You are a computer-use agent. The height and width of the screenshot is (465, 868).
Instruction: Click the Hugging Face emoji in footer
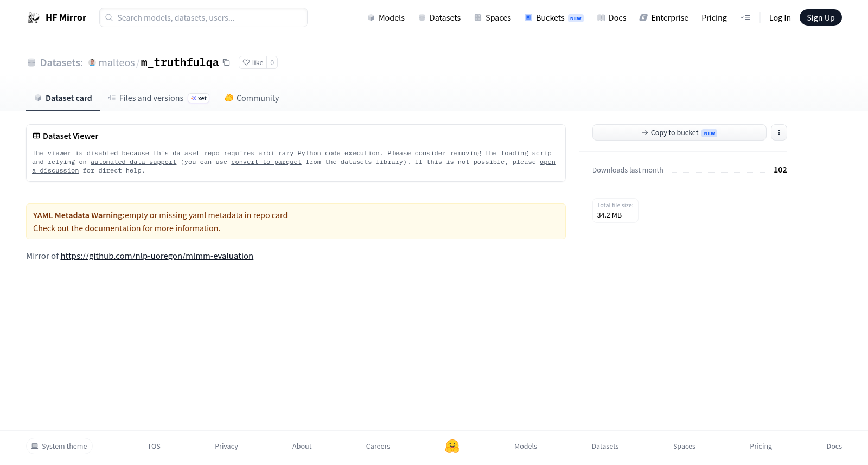coord(452,446)
